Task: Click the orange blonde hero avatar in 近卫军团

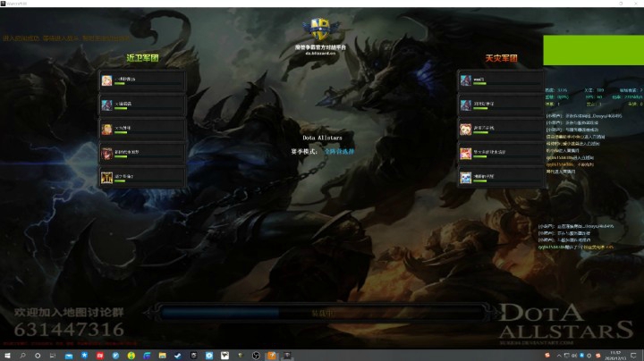Action: (106, 130)
